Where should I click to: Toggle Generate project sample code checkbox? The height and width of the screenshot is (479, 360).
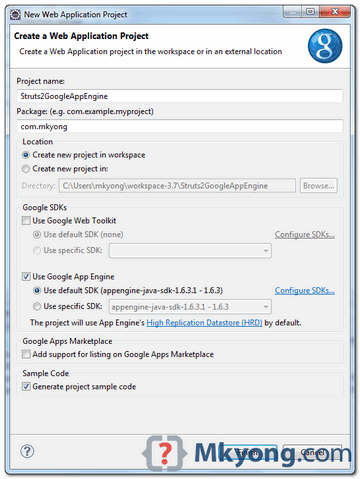click(26, 387)
